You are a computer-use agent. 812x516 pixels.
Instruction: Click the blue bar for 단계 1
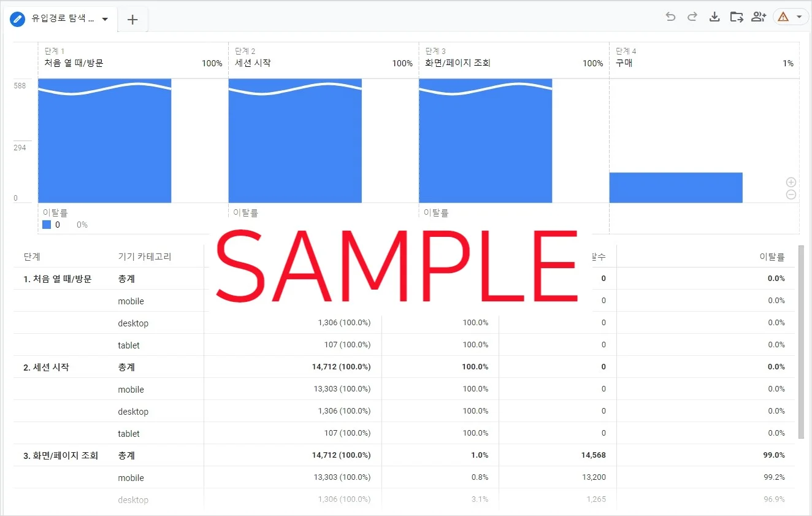coord(105,141)
